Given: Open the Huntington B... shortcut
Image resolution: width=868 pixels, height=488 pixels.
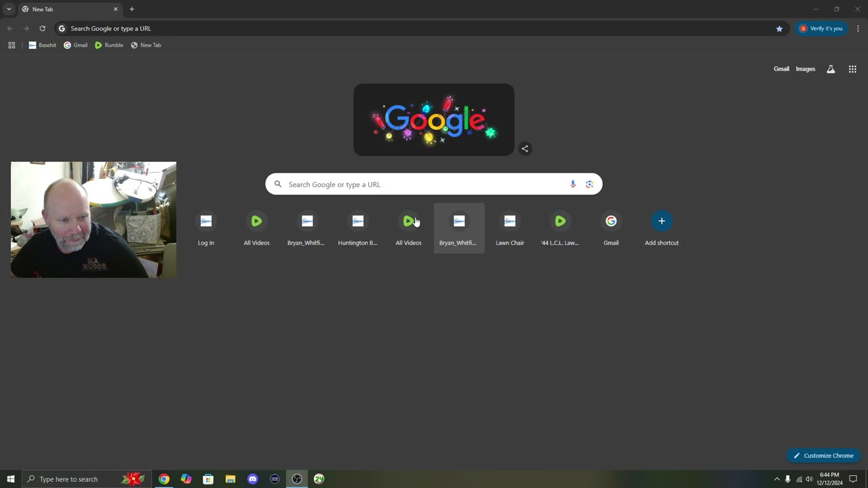Looking at the screenshot, I should pyautogui.click(x=357, y=228).
